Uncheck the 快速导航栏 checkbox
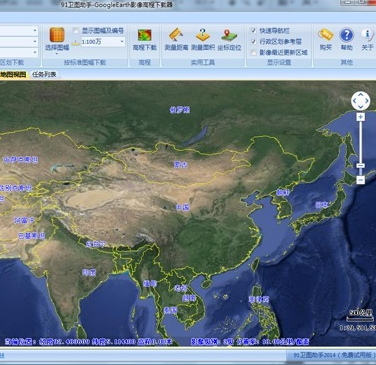Image resolution: width=376 pixels, height=365 pixels. coord(254,31)
